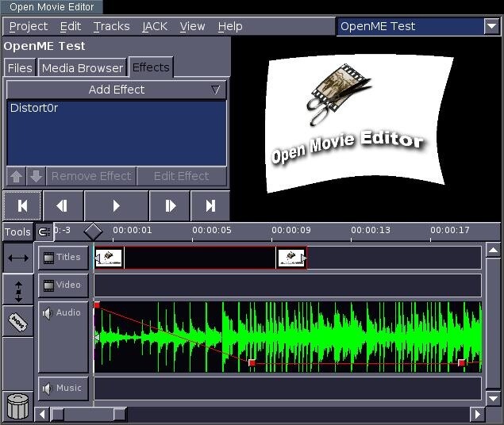504x425 pixels.
Task: Click the timeline vertical scroll up arrow
Action: tap(493, 250)
